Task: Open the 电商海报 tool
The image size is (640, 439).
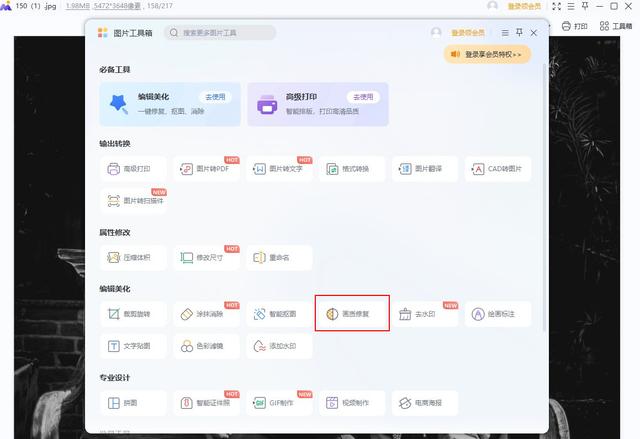Action: (x=425, y=403)
